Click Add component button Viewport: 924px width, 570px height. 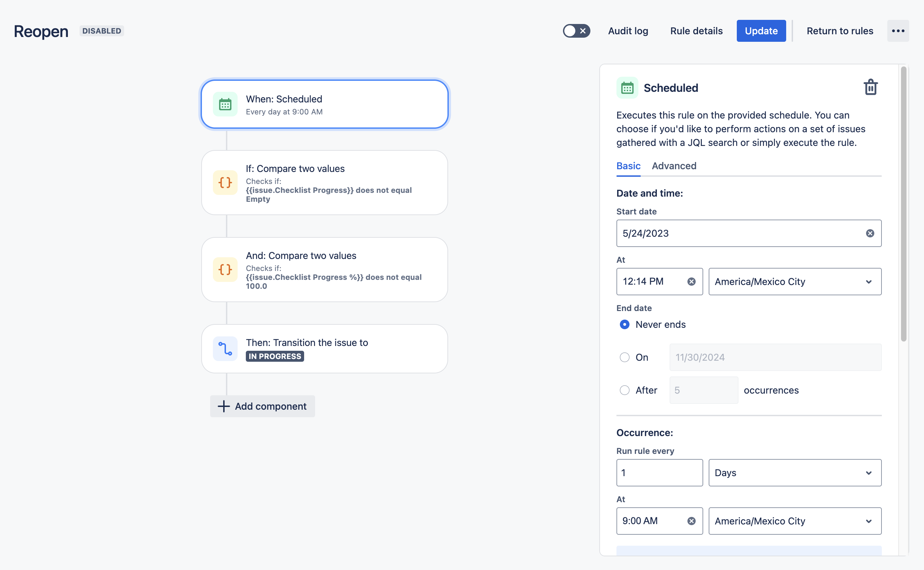(263, 406)
